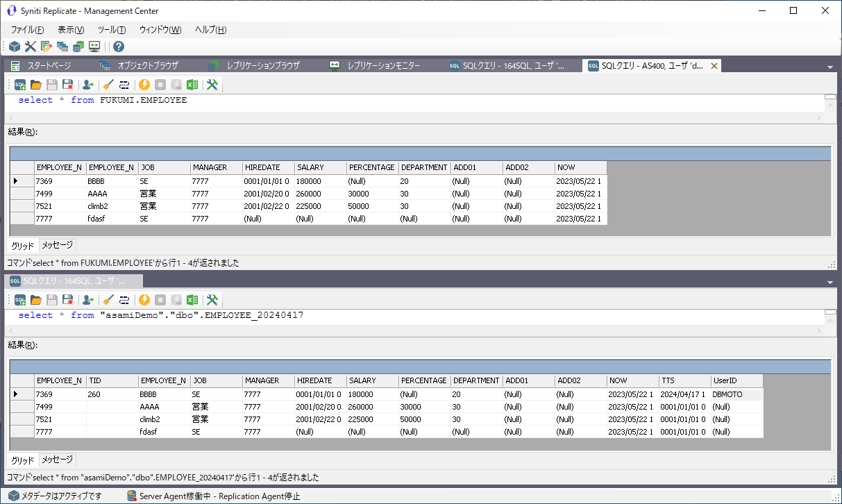
Task: Click Save As icon in EMPLOYEE_20240417 query toolbar
Action: pos(68,300)
